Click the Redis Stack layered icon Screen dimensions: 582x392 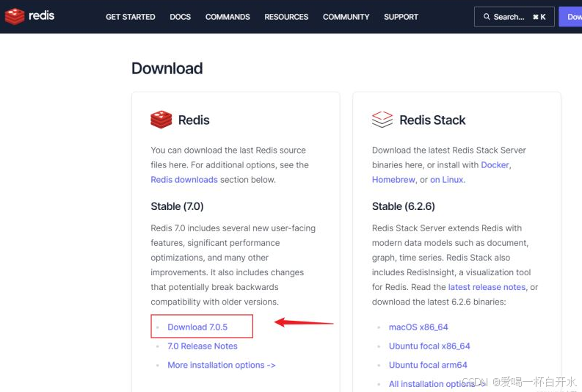coord(382,120)
